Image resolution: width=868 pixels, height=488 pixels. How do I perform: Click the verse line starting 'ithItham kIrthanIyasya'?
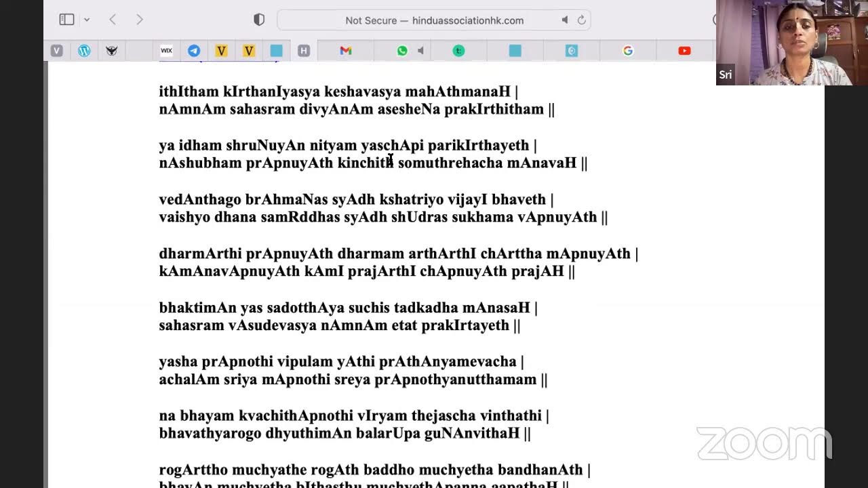pos(338,91)
